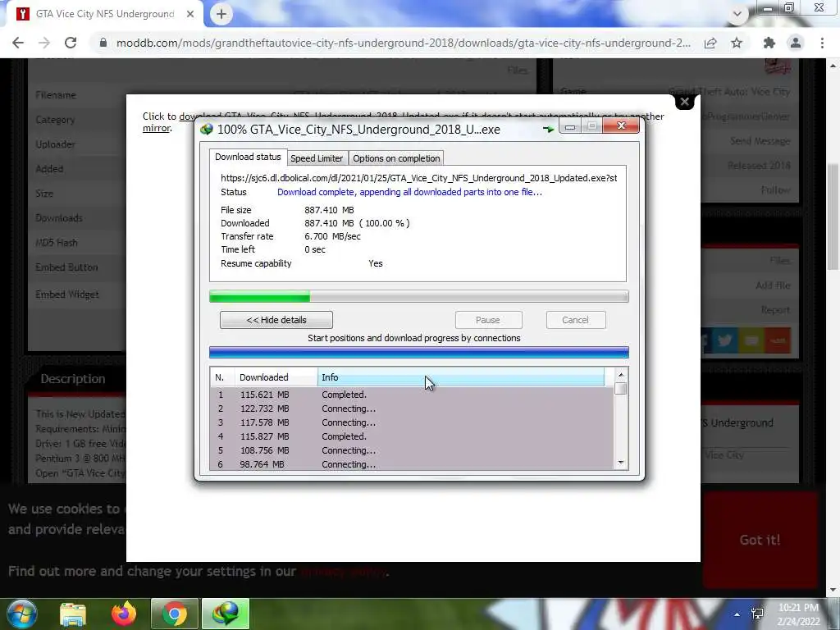The width and height of the screenshot is (840, 630).
Task: Select connection row with 108.756 MB
Action: point(412,450)
